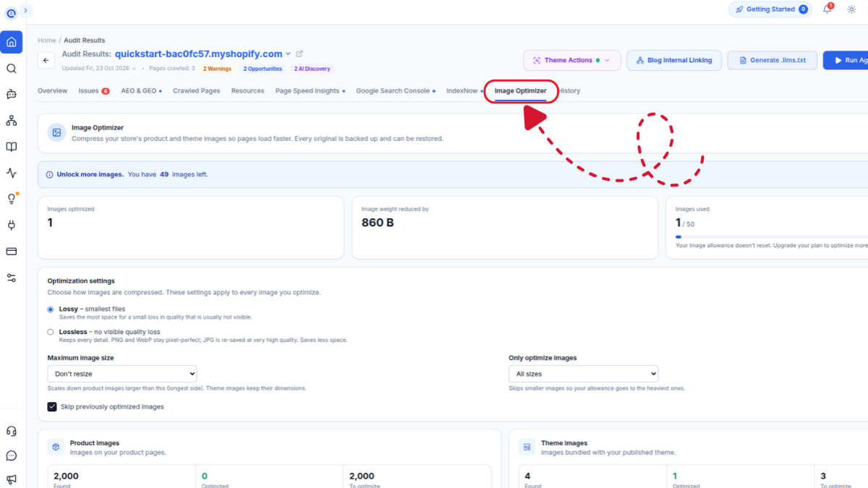The height and width of the screenshot is (488, 868).
Task: Click the Run Again button
Action: click(x=846, y=60)
